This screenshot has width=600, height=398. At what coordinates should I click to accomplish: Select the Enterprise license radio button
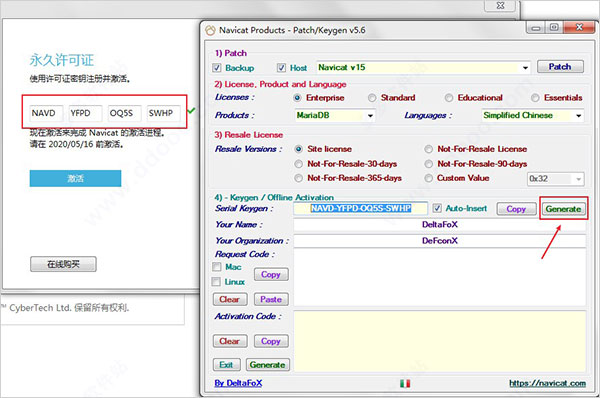pos(297,98)
